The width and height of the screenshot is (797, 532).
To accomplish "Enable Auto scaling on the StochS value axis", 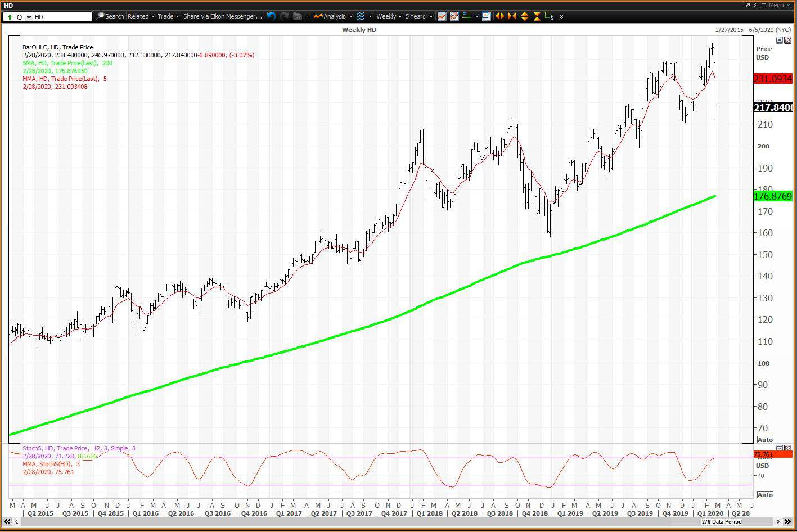I will click(x=765, y=494).
